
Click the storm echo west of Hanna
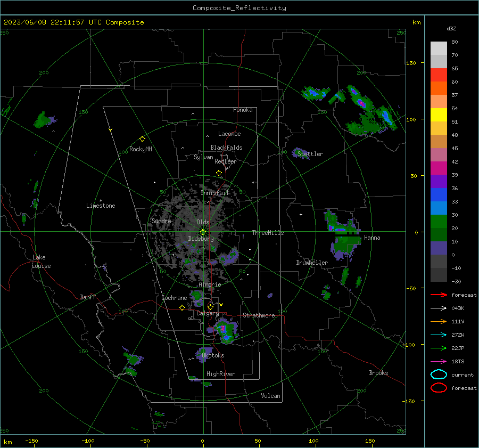343,237
